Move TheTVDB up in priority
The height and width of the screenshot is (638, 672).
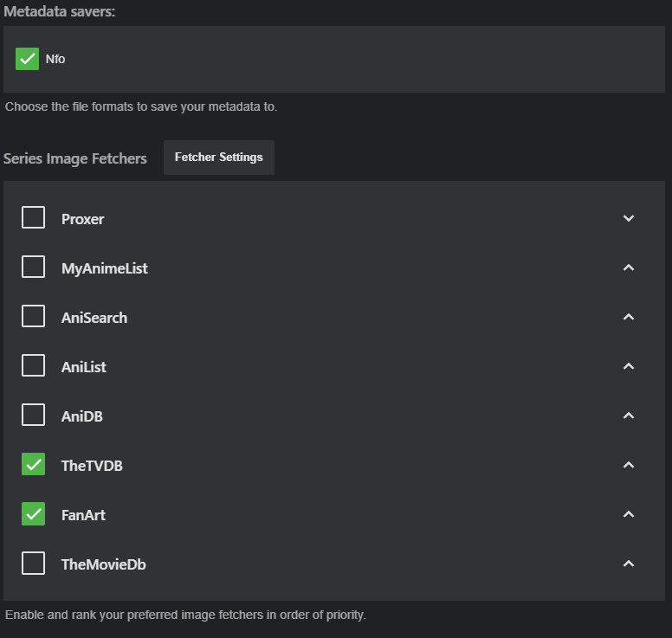(x=629, y=465)
